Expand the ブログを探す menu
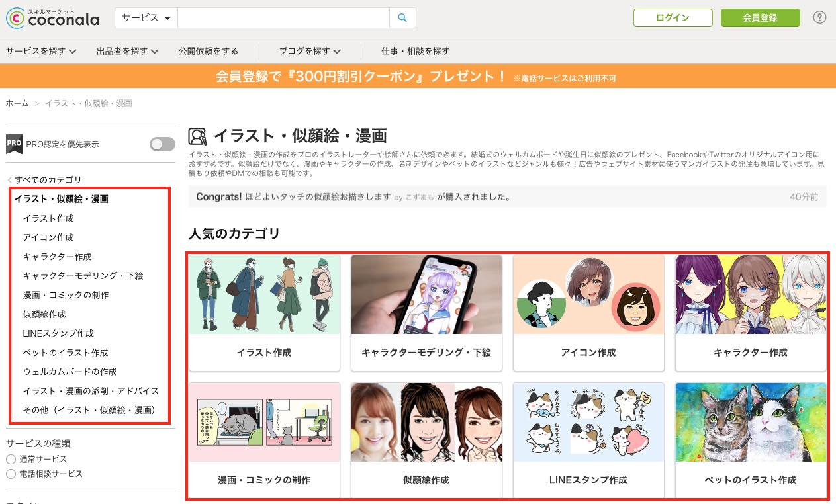This screenshot has height=504, width=836. pos(310,51)
